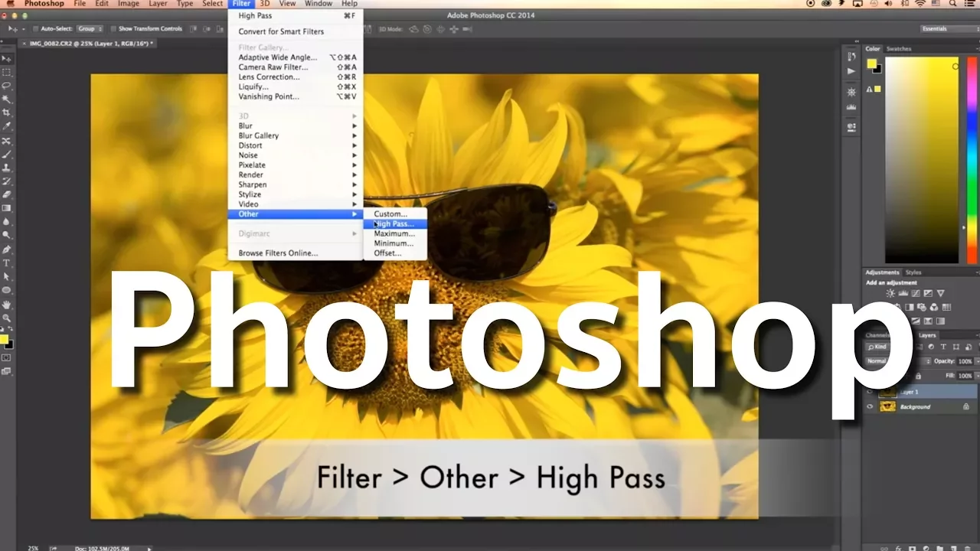Open the Normal blend mode dropdown
The image size is (980, 551).
[x=897, y=361]
